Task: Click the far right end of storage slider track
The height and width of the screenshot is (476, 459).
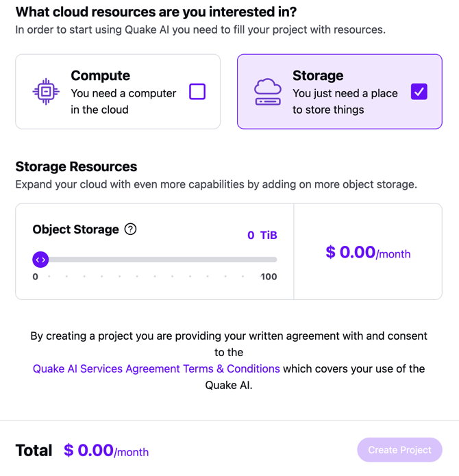Action: [x=275, y=260]
